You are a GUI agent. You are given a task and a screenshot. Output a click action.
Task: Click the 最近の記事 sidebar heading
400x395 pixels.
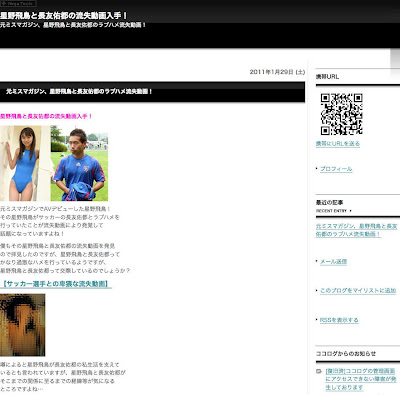point(329,202)
